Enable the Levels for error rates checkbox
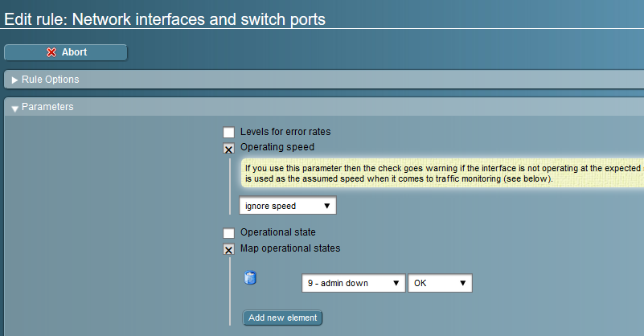 228,132
